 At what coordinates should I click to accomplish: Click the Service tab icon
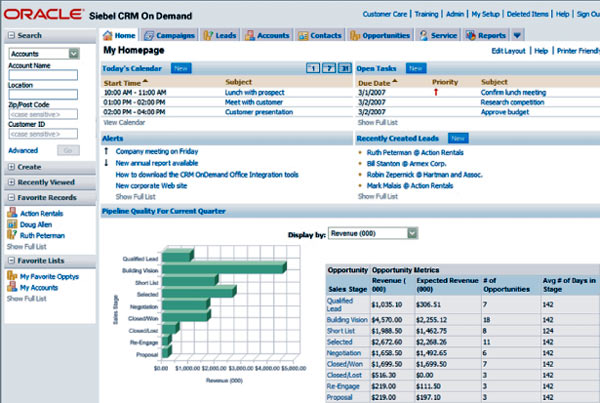tap(424, 36)
